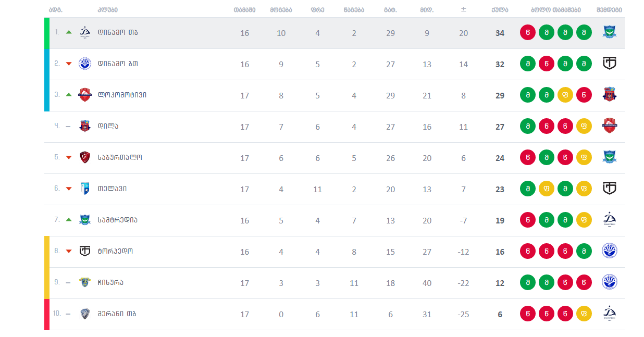This screenshot has width=644, height=337.
Task: Click the green win badge in ტორპედო row
Action: pyautogui.click(x=584, y=251)
